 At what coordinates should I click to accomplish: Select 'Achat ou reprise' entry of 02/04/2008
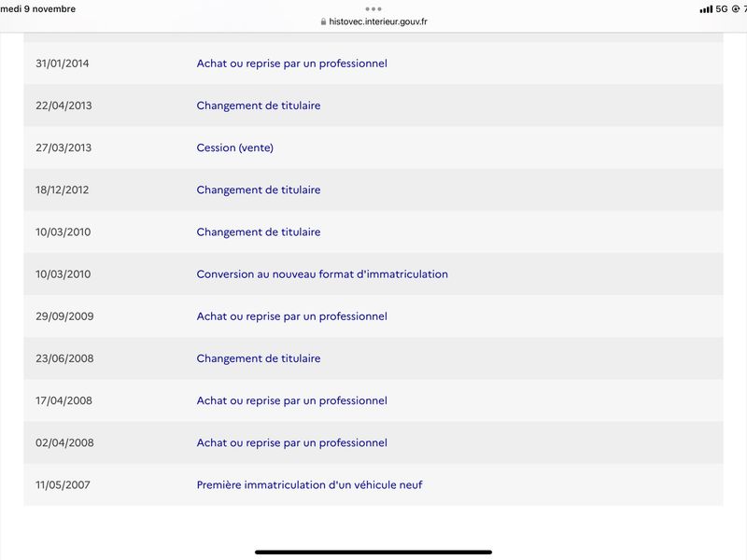(x=291, y=442)
